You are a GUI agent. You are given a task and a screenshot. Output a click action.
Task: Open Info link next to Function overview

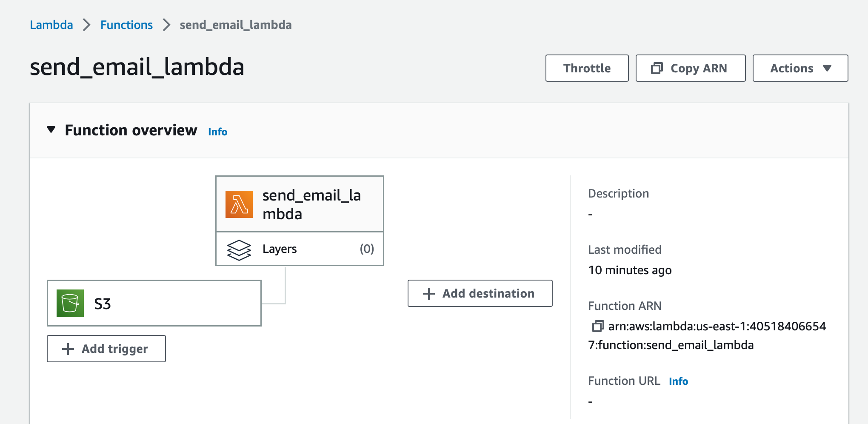(218, 132)
